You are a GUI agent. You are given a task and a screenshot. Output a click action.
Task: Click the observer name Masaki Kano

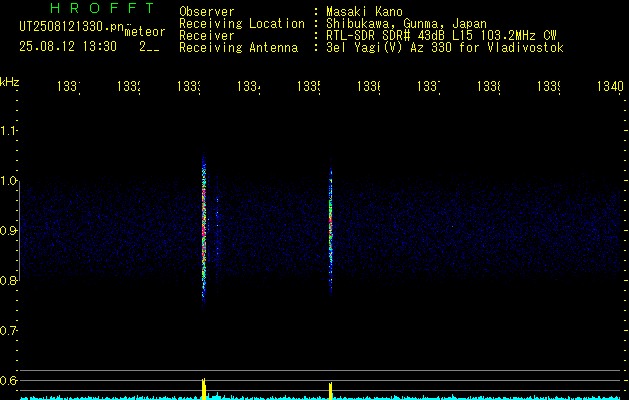(x=364, y=12)
